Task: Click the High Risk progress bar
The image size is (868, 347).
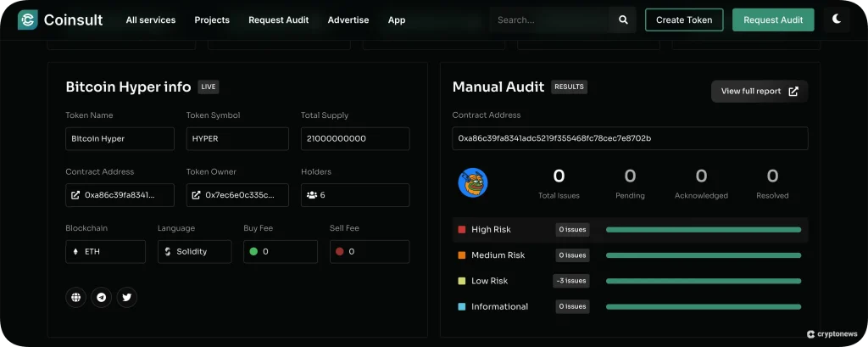Action: pos(704,229)
